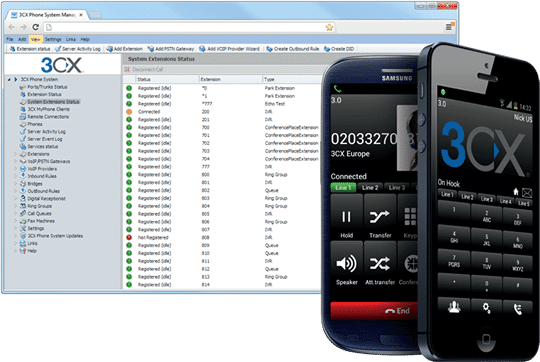Tap the Speaker icon on call screen
The width and height of the screenshot is (540, 362).
tap(346, 264)
